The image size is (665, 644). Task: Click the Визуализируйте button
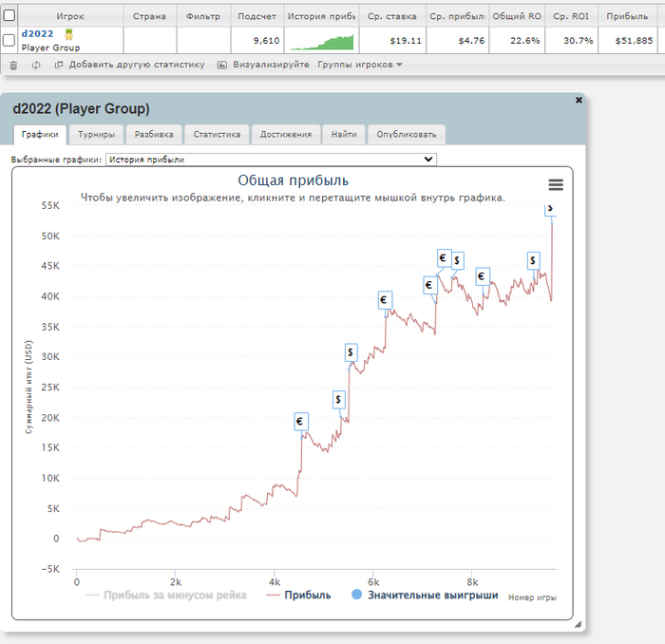pos(263,65)
